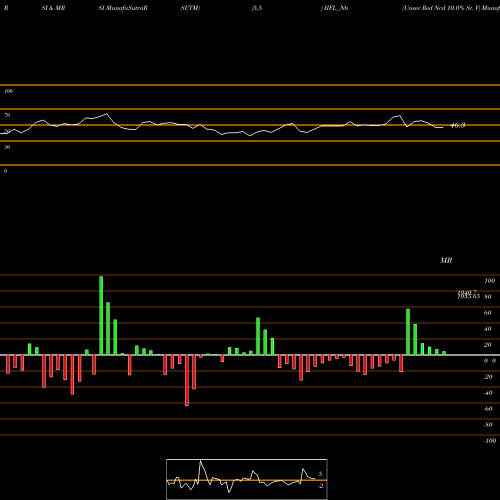Click the 'SI(TM)' header text
The image size is (500, 500).
tap(190, 8)
